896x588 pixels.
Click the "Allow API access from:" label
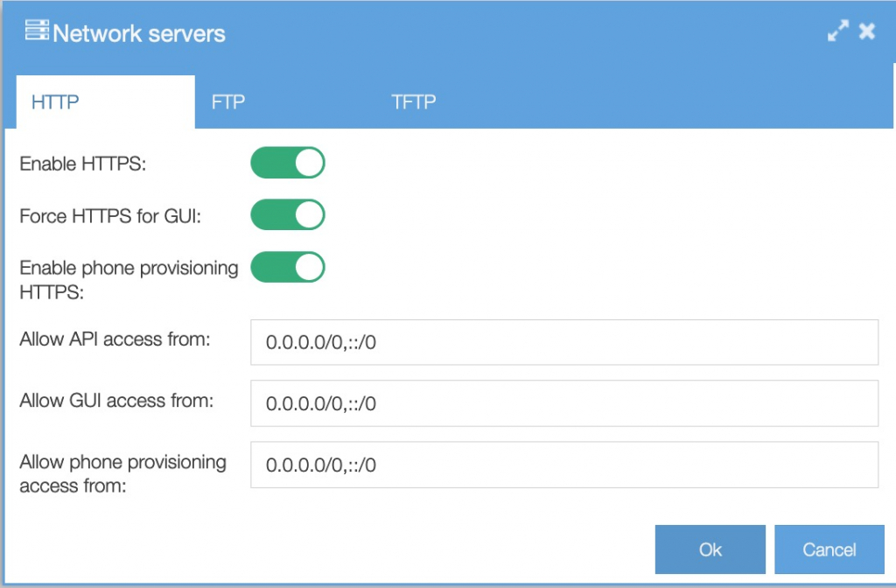[x=115, y=339]
